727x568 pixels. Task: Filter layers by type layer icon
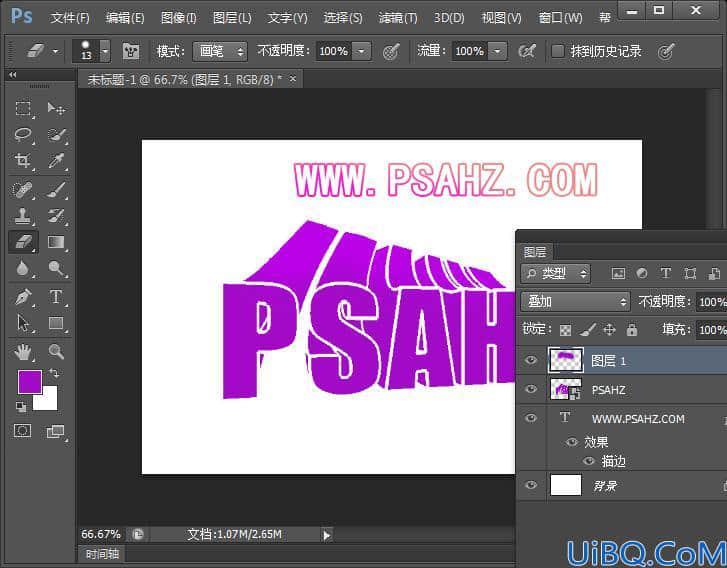coord(666,274)
